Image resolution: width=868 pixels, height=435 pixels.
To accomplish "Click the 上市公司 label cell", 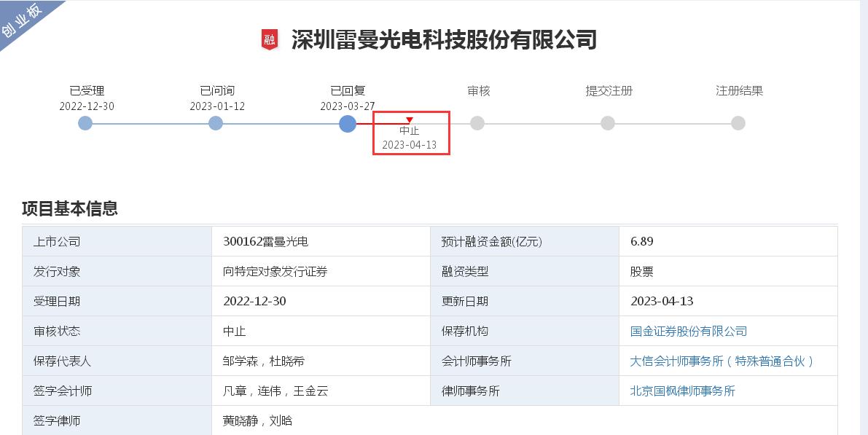I will coord(117,241).
